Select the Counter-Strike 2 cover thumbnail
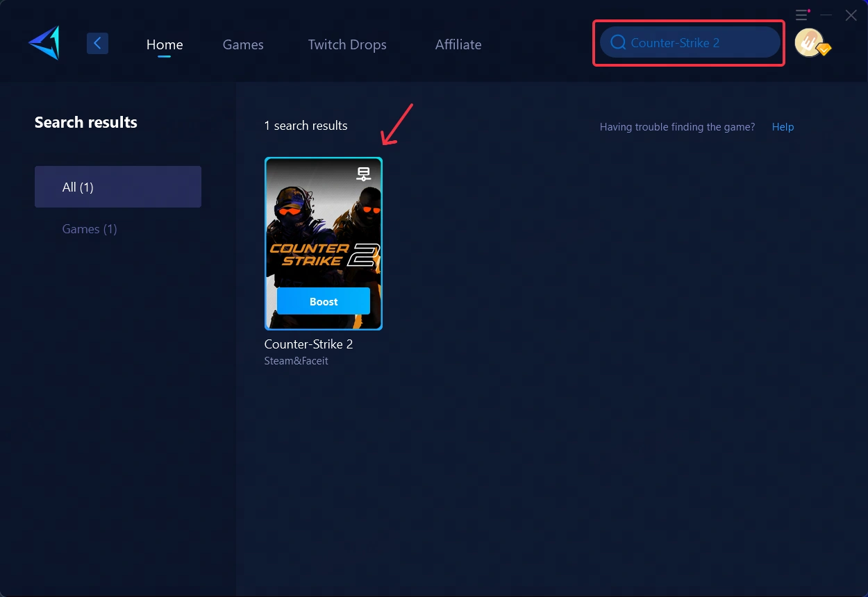Viewport: 868px width, 597px height. click(x=324, y=229)
